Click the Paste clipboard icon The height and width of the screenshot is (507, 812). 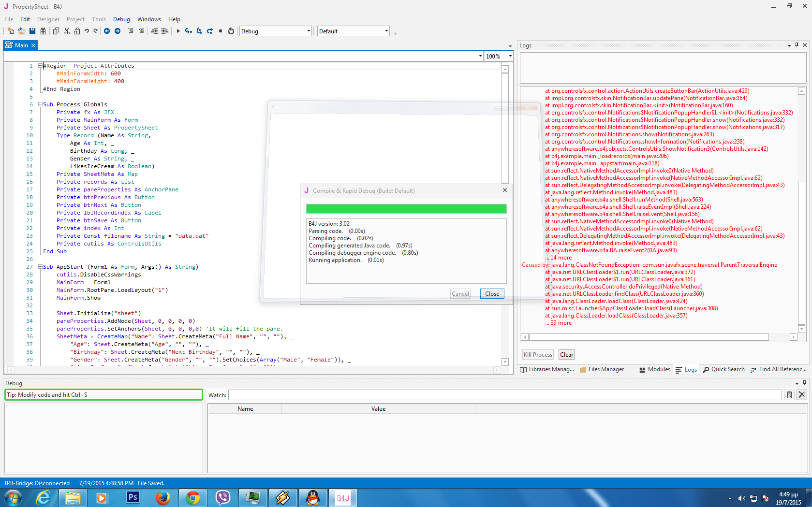coord(77,31)
